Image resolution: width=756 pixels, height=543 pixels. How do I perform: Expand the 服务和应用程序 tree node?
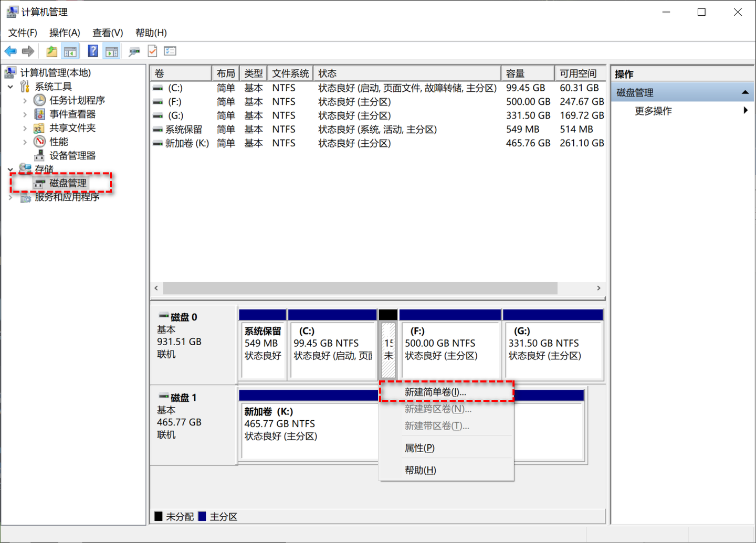(x=10, y=197)
